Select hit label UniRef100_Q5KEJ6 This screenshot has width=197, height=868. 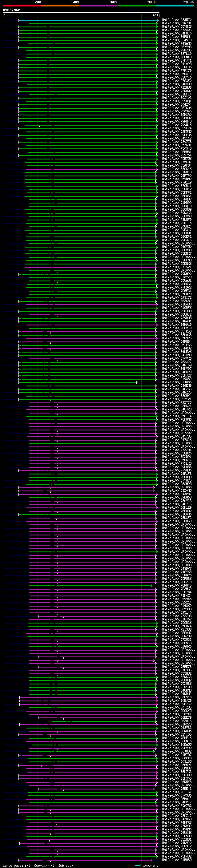tap(177, 737)
